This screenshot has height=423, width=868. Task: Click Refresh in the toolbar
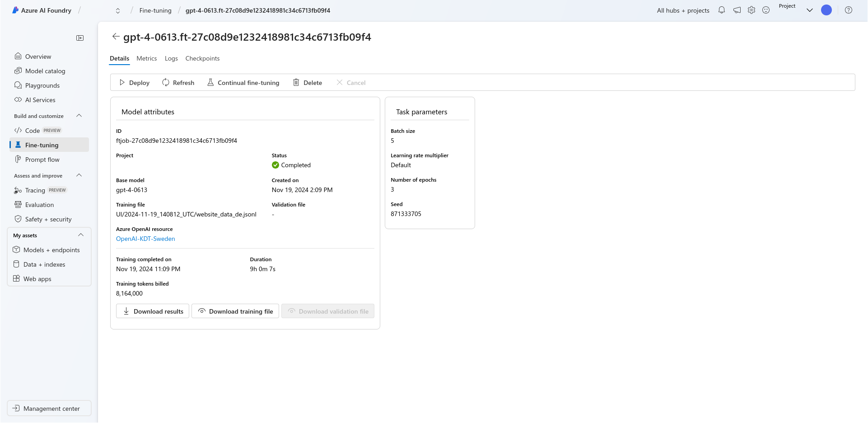coord(178,83)
